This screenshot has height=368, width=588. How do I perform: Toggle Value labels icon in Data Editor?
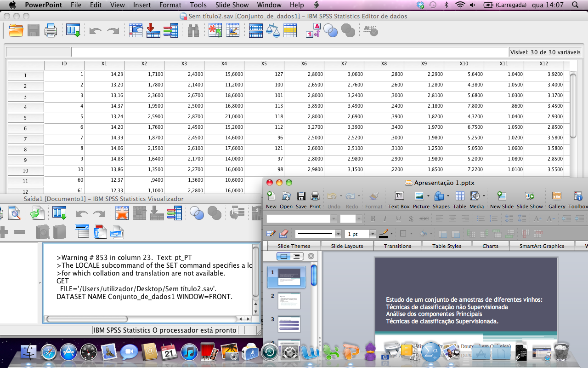pos(313,31)
